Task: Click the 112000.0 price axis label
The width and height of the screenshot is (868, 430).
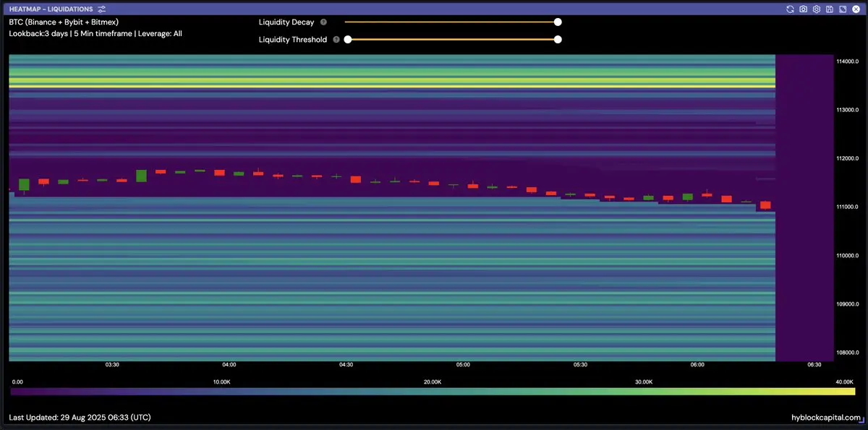Action: pos(848,158)
